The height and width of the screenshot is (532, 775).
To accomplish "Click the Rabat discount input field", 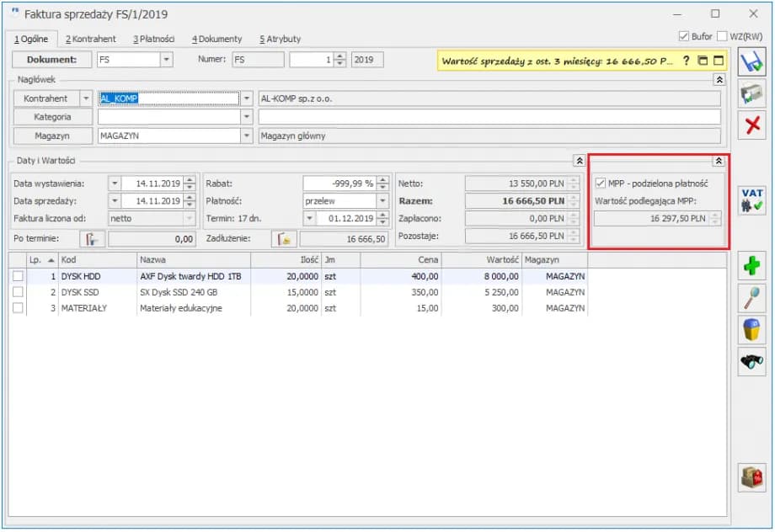I will (x=339, y=184).
